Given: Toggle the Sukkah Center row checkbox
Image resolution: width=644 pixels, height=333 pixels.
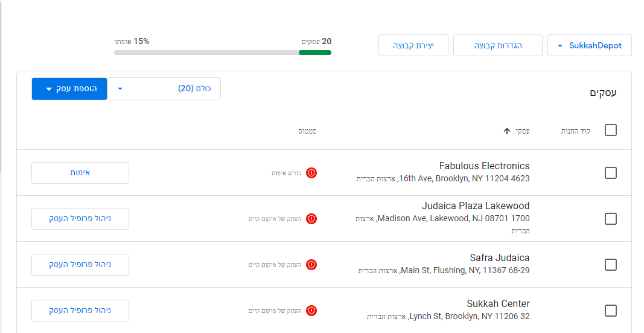Looking at the screenshot, I should pos(610,311).
